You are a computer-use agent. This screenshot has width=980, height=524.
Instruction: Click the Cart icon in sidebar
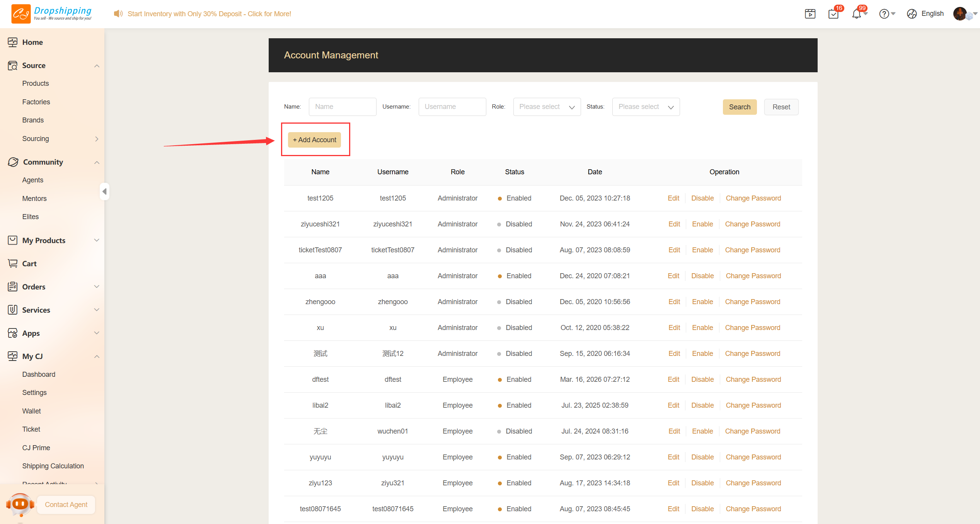pos(13,264)
